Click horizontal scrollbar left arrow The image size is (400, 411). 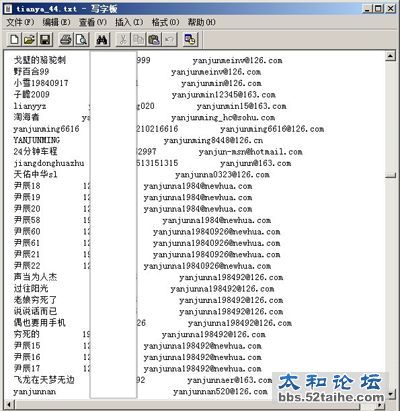(10, 405)
